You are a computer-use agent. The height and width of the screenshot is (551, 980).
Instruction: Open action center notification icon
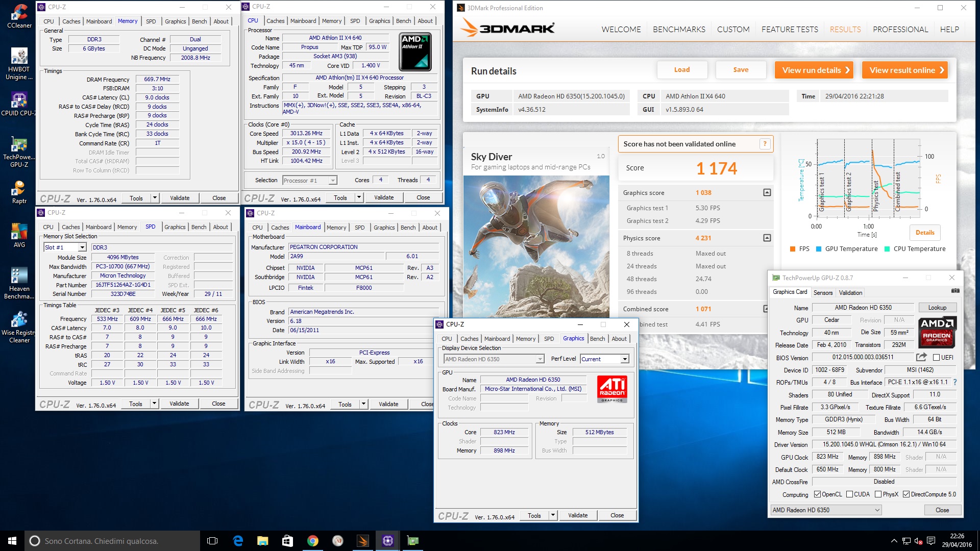[931, 541]
